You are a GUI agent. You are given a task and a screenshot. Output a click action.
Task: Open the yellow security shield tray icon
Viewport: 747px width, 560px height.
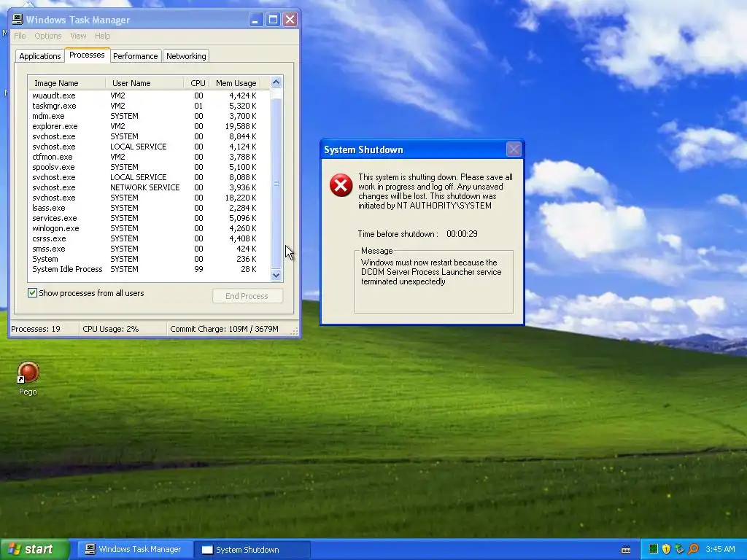[667, 549]
